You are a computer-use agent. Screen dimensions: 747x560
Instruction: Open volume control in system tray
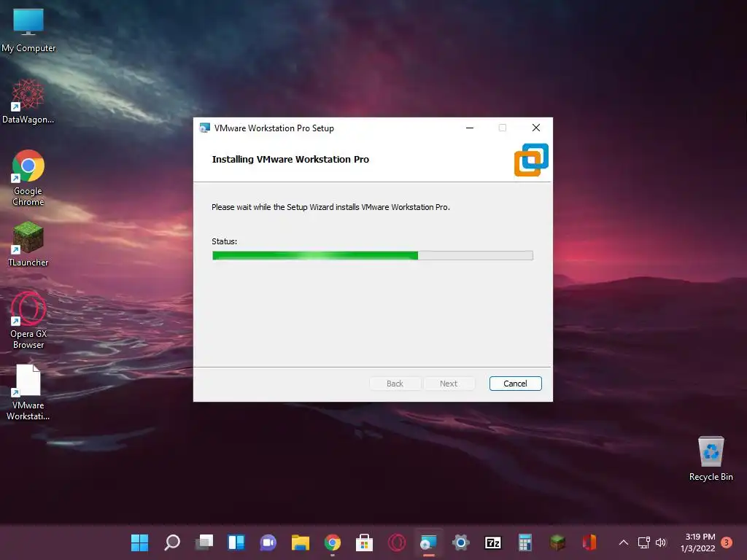(661, 542)
